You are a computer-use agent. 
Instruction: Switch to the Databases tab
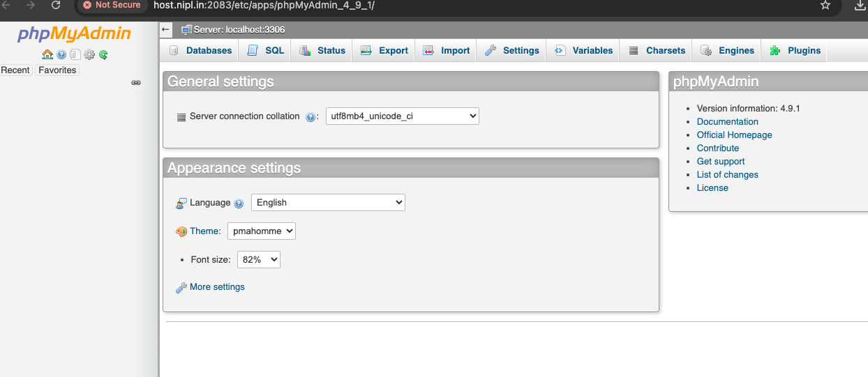click(201, 51)
